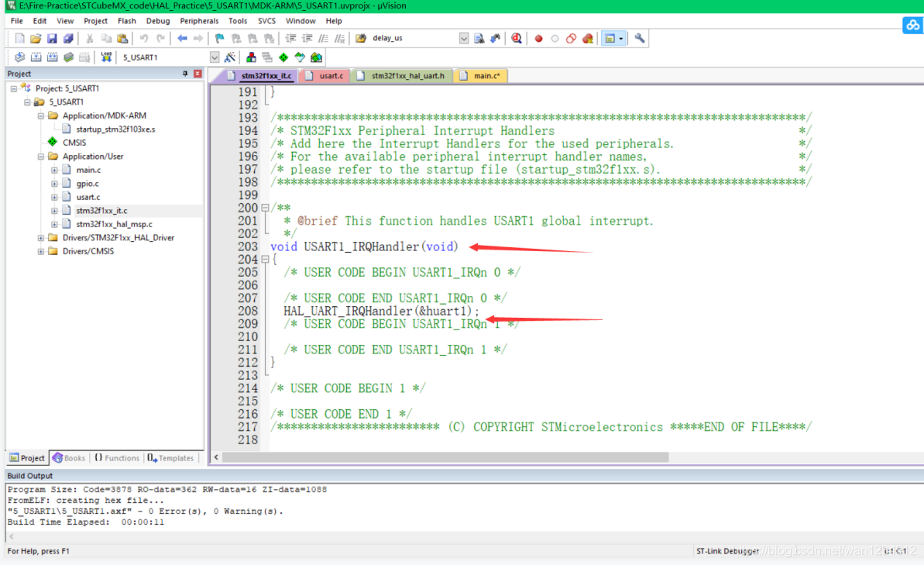The width and height of the screenshot is (924, 565).
Task: Switch to the Functions panel tab
Action: click(116, 458)
